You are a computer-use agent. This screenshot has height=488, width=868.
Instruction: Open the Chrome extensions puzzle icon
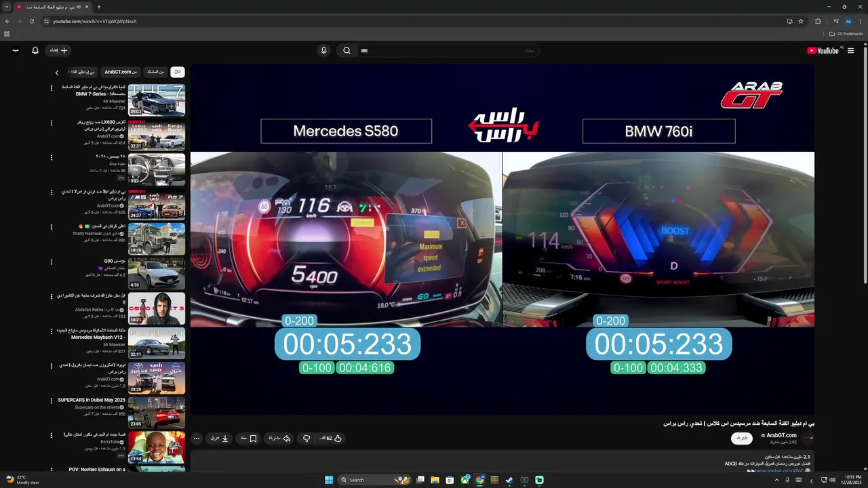(x=818, y=21)
